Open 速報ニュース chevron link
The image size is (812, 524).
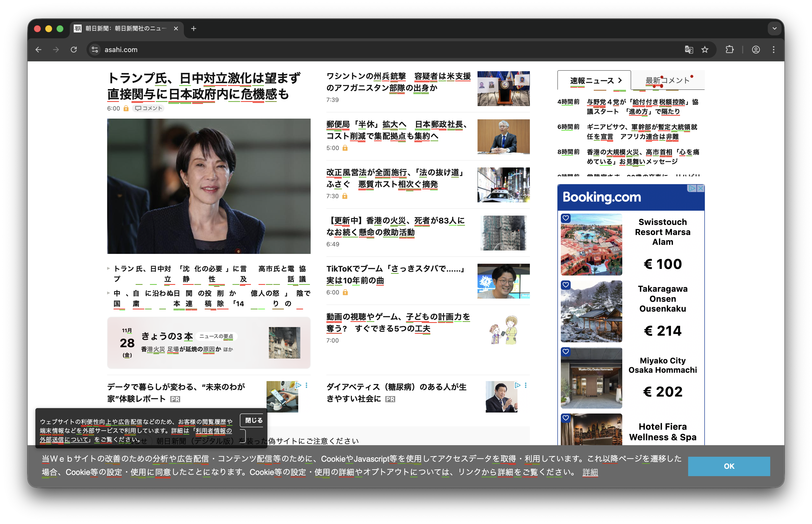[620, 81]
